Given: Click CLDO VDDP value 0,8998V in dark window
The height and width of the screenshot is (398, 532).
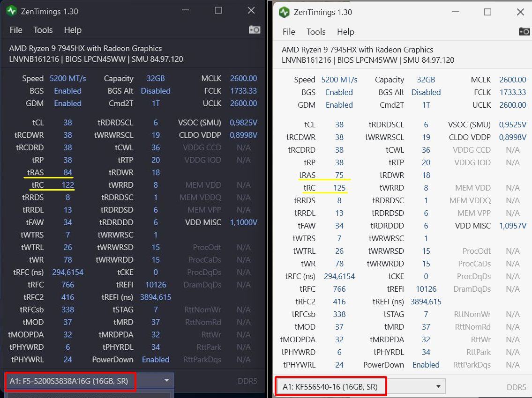Looking at the screenshot, I should [243, 135].
